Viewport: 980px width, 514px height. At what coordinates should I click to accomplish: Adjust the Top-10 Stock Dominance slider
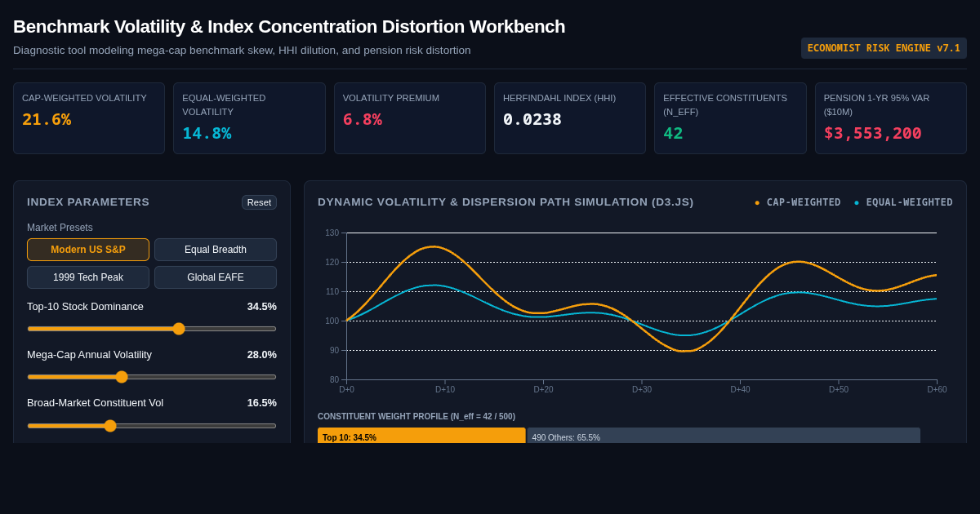tap(152, 329)
